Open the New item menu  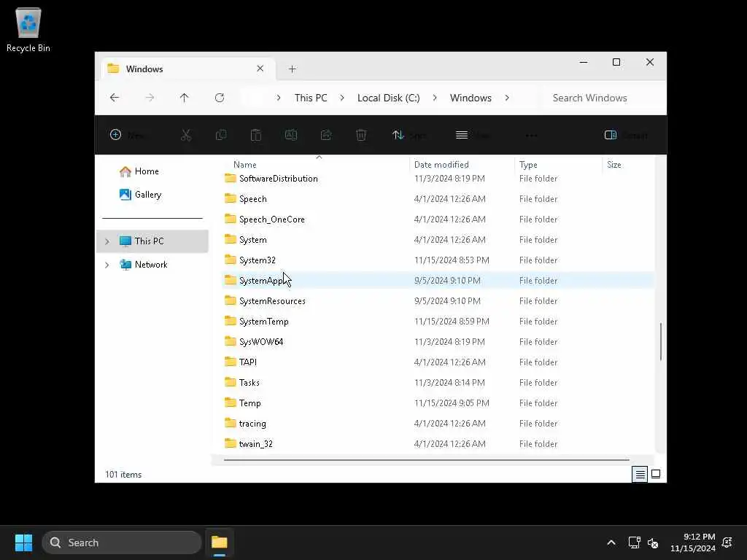click(x=127, y=135)
